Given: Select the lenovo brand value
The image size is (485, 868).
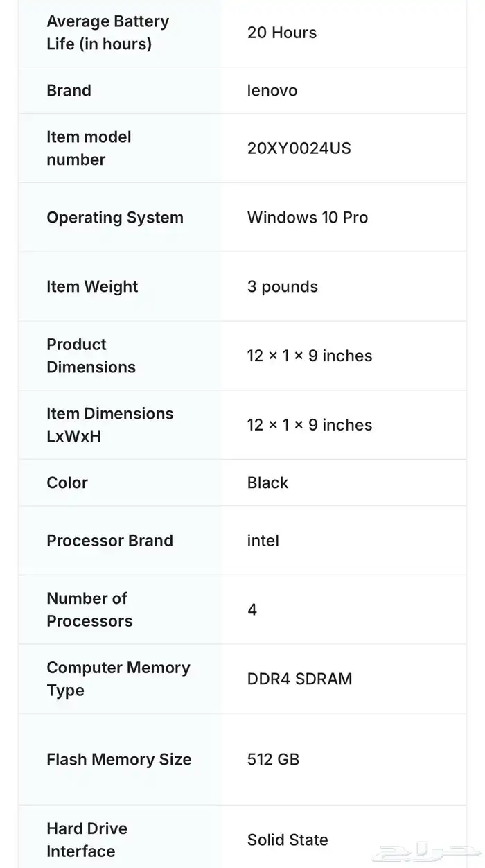Looking at the screenshot, I should click(272, 90).
